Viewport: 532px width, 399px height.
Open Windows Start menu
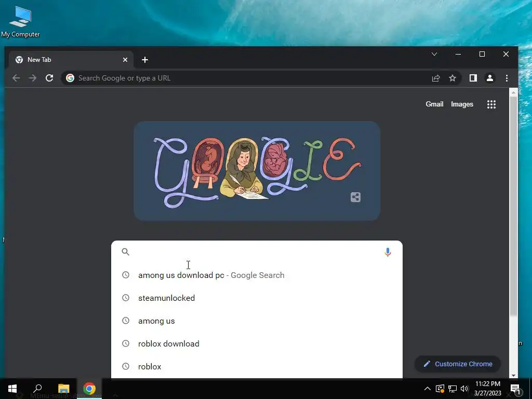[12, 389]
